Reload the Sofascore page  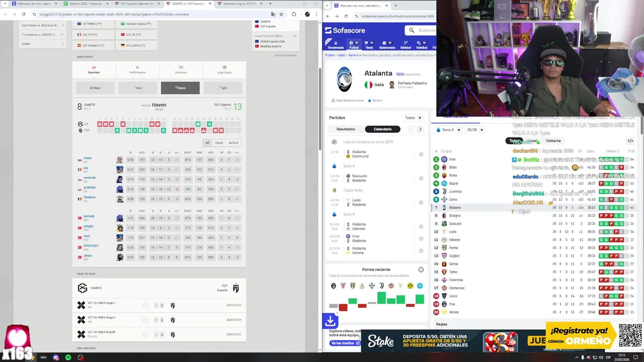(x=346, y=16)
